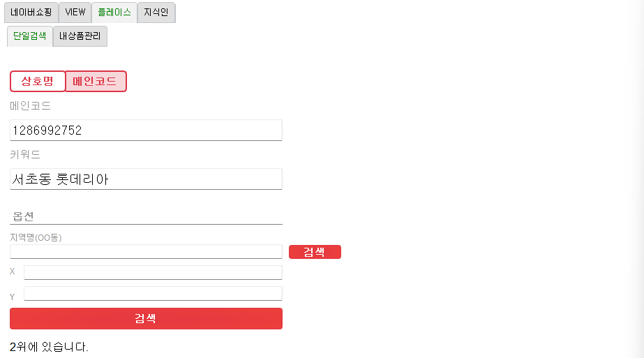
Task: Click the 2위에 있습니다 result text
Action: (49, 346)
